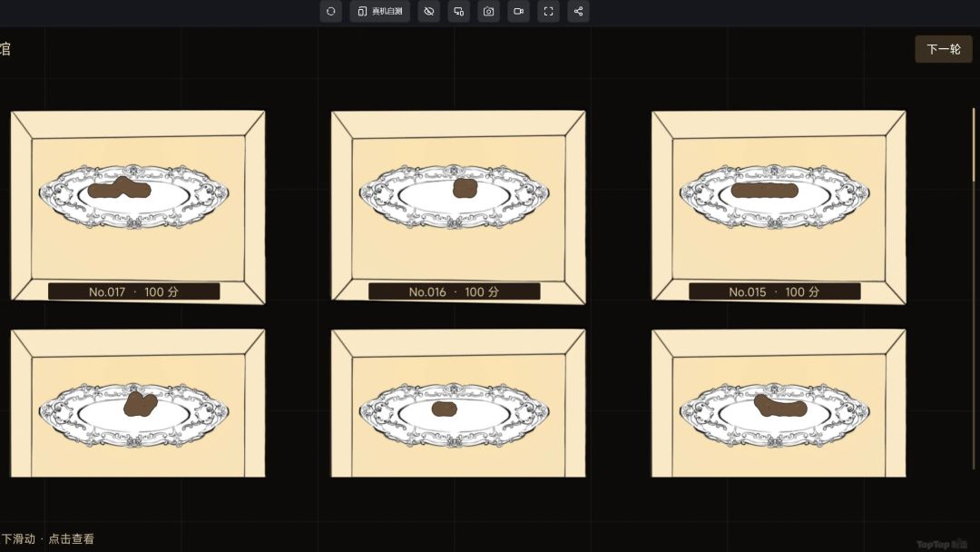Click the vertical scrollbar on right edge
980x552 pixels.
973,288
